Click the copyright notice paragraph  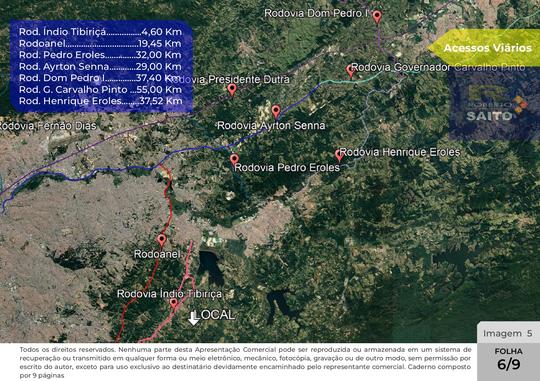pyautogui.click(x=245, y=362)
